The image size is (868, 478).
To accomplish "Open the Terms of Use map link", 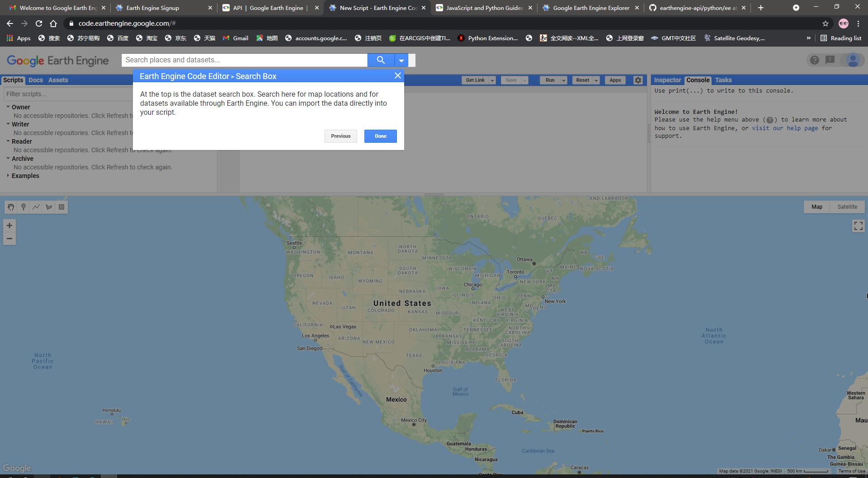I will [852, 471].
